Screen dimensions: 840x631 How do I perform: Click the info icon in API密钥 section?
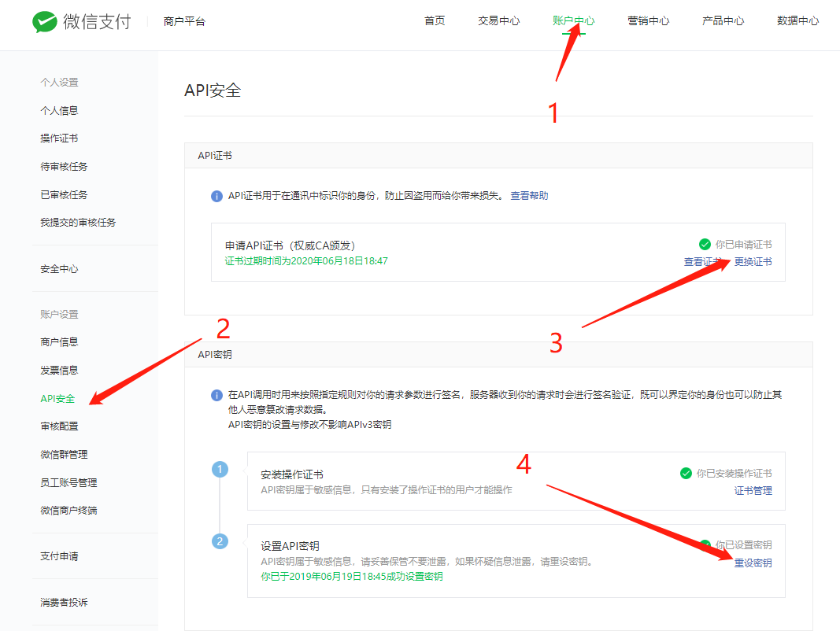pos(216,396)
